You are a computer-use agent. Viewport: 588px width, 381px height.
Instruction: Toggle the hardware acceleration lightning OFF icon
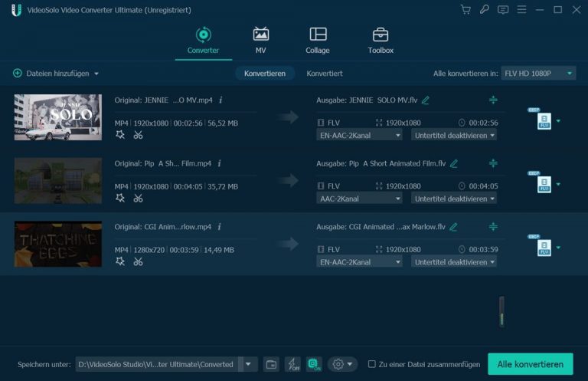tap(292, 364)
